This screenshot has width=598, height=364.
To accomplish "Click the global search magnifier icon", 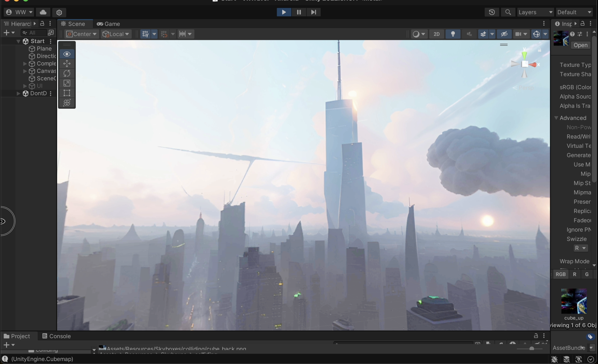I will click(508, 12).
